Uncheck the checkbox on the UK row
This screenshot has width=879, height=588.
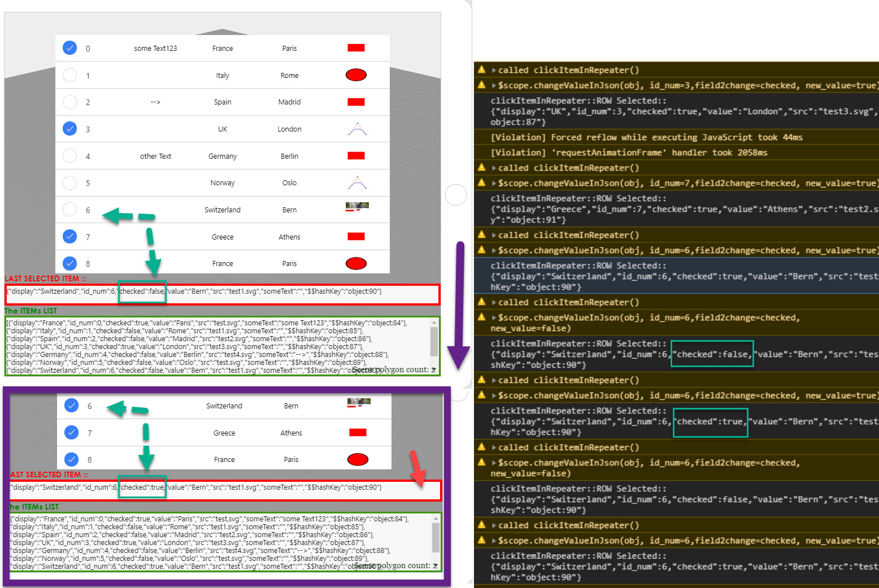click(x=69, y=129)
